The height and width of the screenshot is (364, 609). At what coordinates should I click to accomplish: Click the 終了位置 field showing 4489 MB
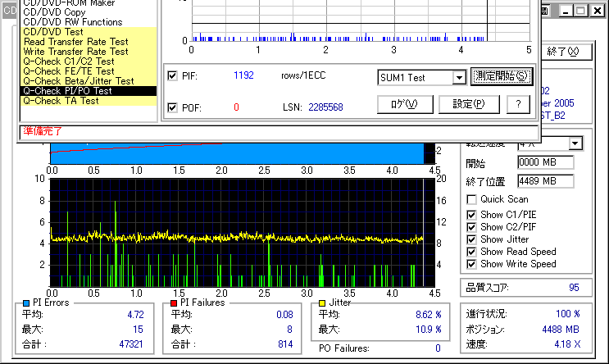coord(544,180)
